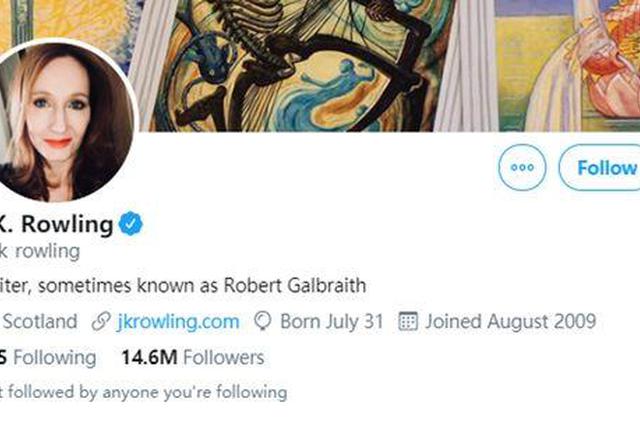Click the words 'sometimes known as' in bio

[141, 285]
